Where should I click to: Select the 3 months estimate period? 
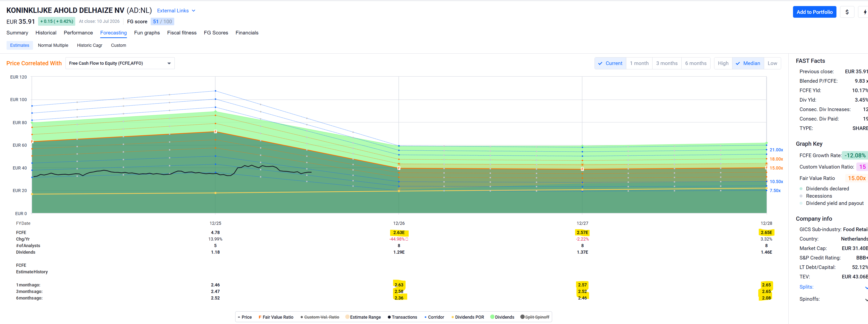coord(667,63)
